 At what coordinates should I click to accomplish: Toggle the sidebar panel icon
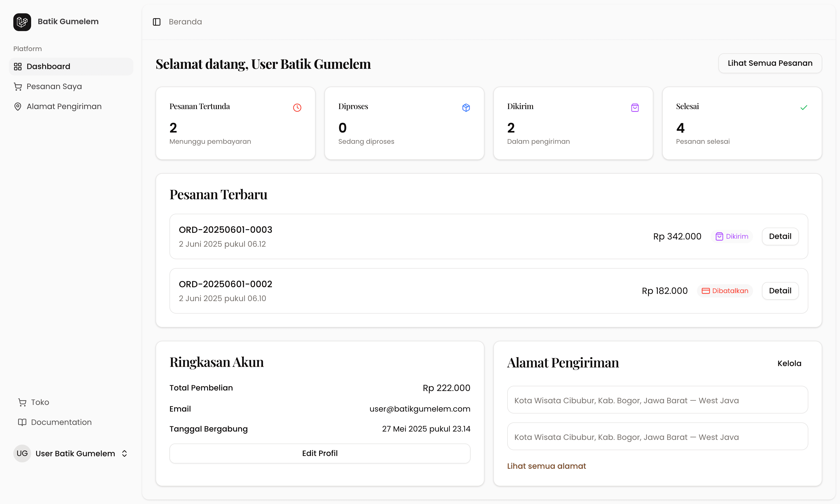[x=157, y=22]
